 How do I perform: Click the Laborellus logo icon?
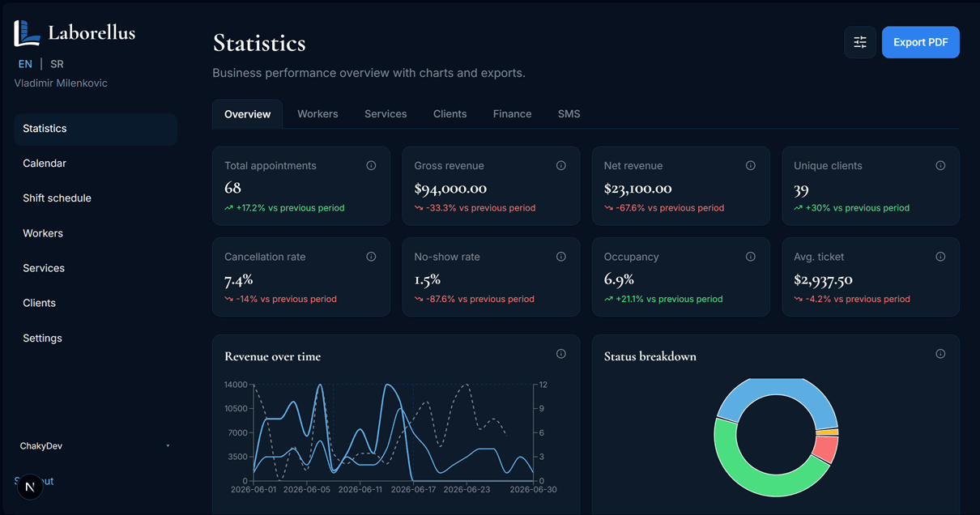click(27, 33)
